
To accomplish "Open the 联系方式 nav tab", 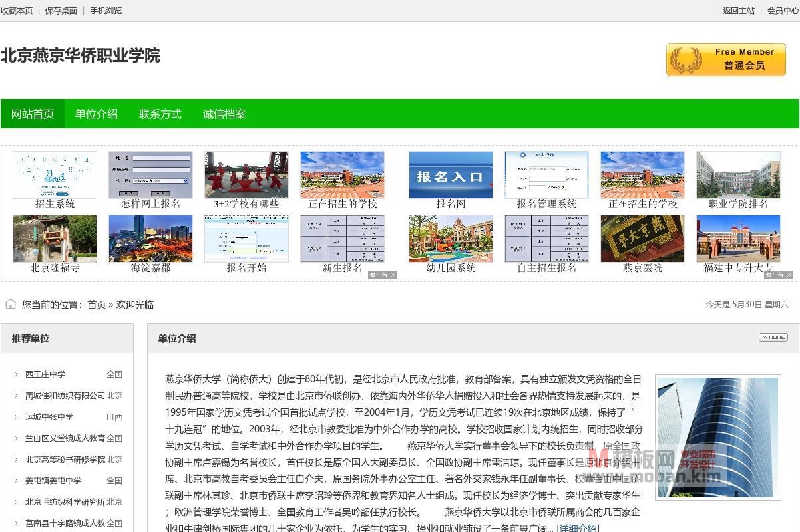I will point(160,114).
